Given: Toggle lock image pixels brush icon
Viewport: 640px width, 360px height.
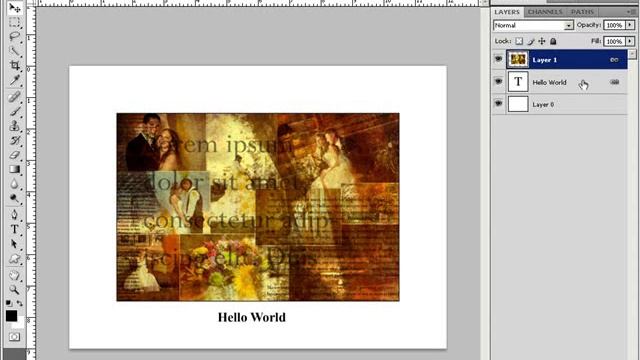Looking at the screenshot, I should 531,41.
